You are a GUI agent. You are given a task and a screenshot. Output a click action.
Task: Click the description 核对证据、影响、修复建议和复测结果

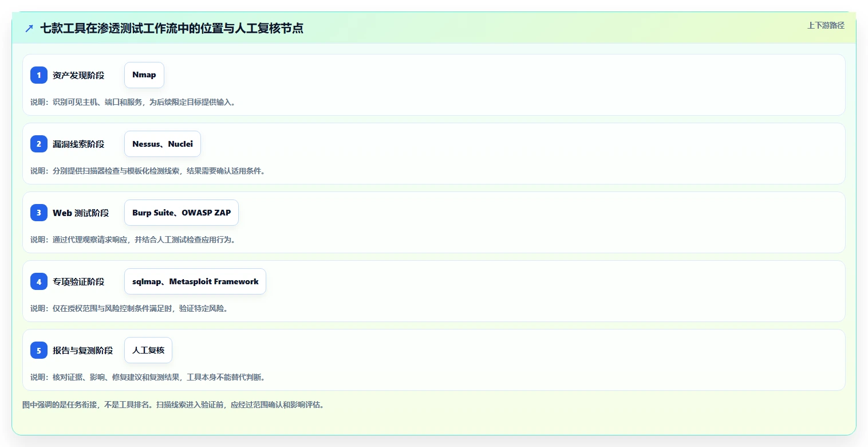click(x=117, y=377)
